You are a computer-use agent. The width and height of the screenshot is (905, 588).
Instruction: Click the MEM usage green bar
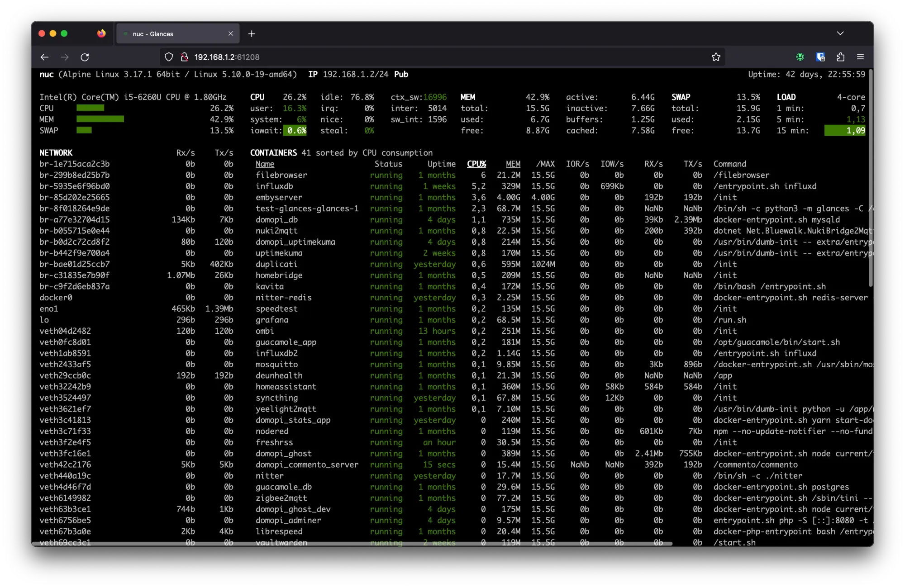(x=100, y=119)
